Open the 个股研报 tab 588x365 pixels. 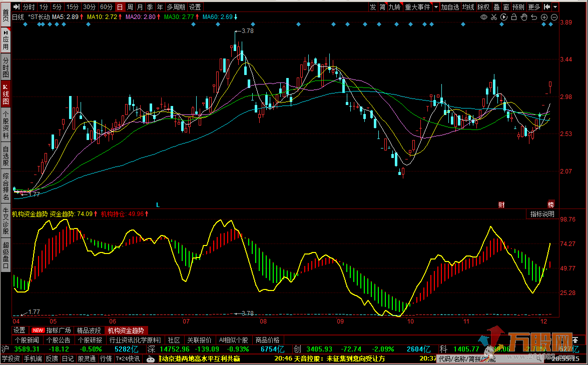tap(90, 340)
